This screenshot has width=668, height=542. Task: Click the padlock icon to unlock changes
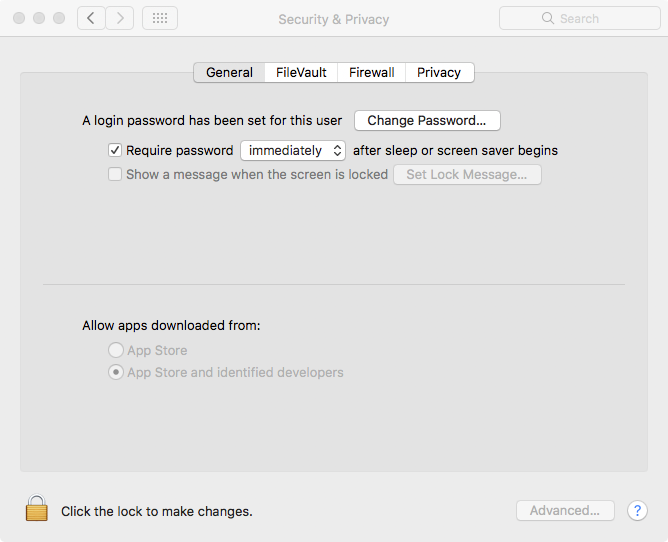tap(37, 508)
